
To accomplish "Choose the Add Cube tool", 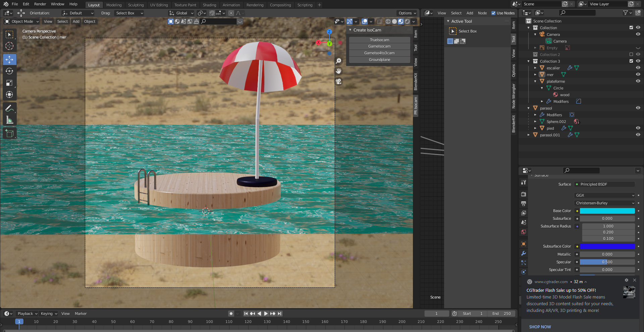I will click(x=9, y=134).
